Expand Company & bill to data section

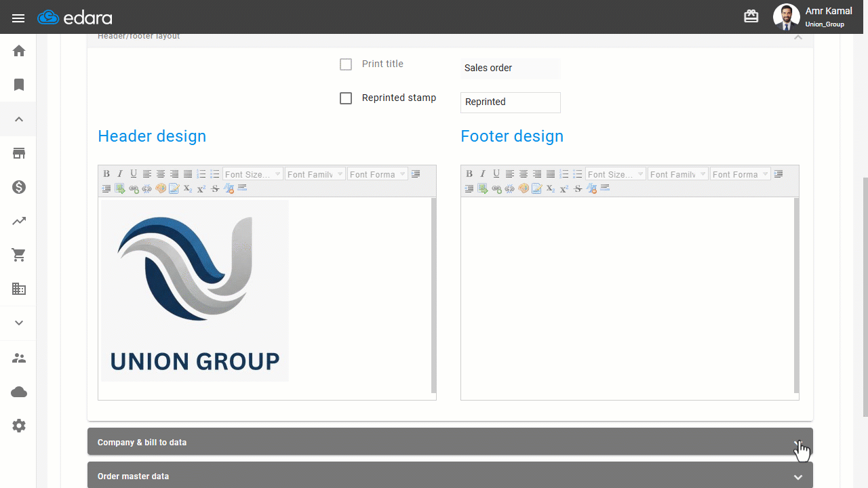tap(450, 442)
